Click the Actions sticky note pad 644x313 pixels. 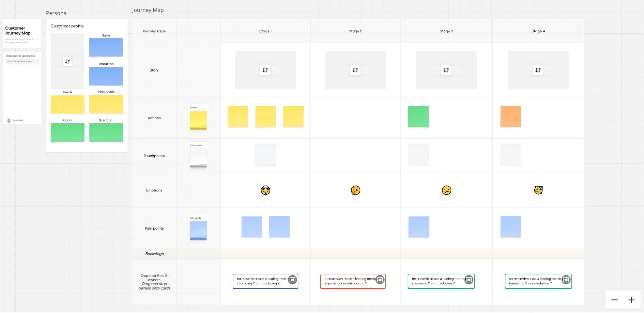(198, 119)
